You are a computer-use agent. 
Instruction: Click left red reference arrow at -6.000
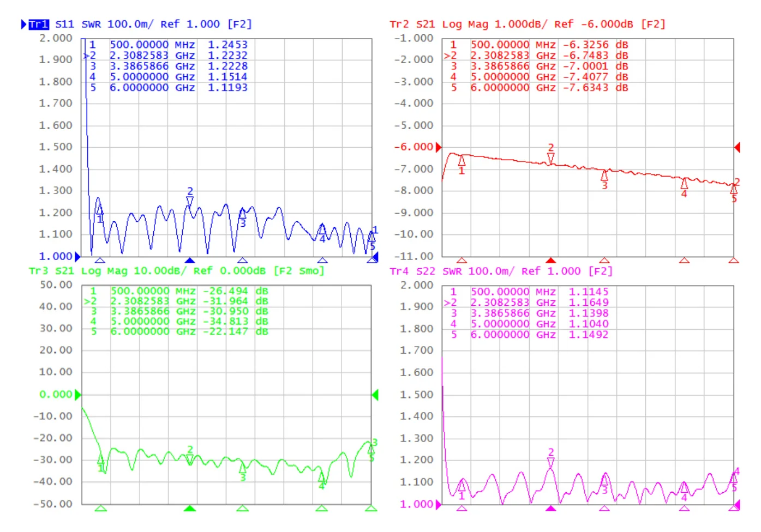point(439,147)
